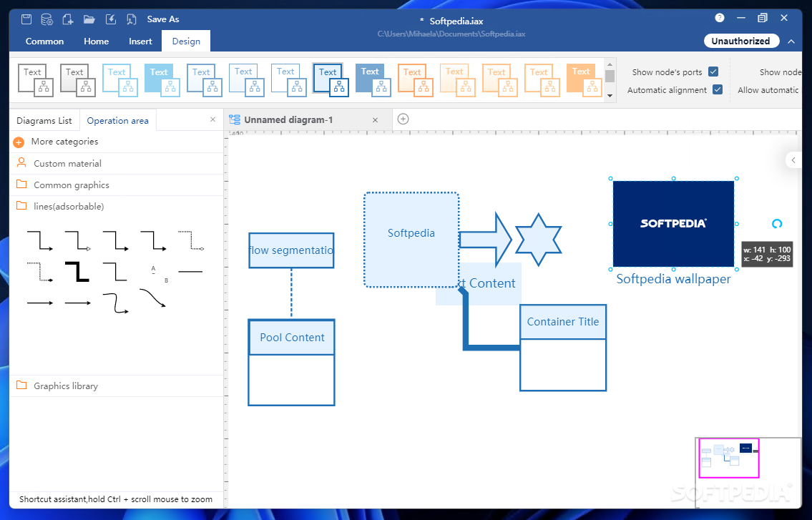
Task: Collapse the lines(adsorbable) folder
Action: click(x=117, y=206)
